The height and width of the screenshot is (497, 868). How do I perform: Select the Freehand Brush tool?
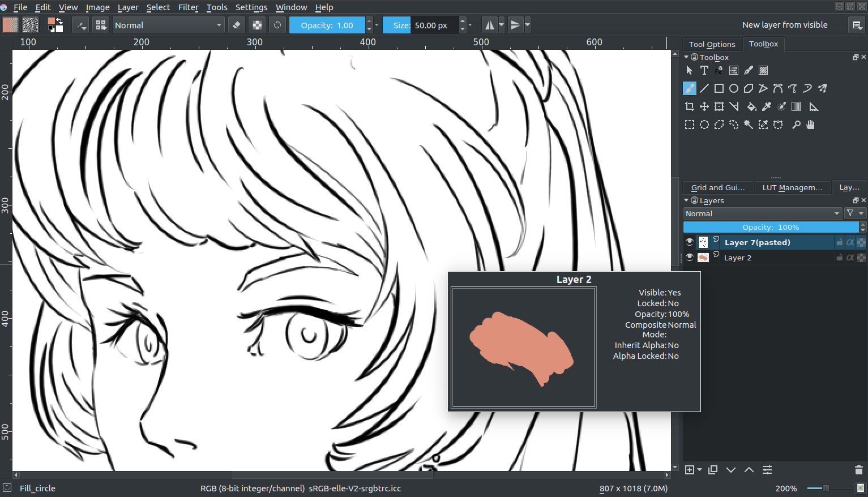click(x=689, y=88)
